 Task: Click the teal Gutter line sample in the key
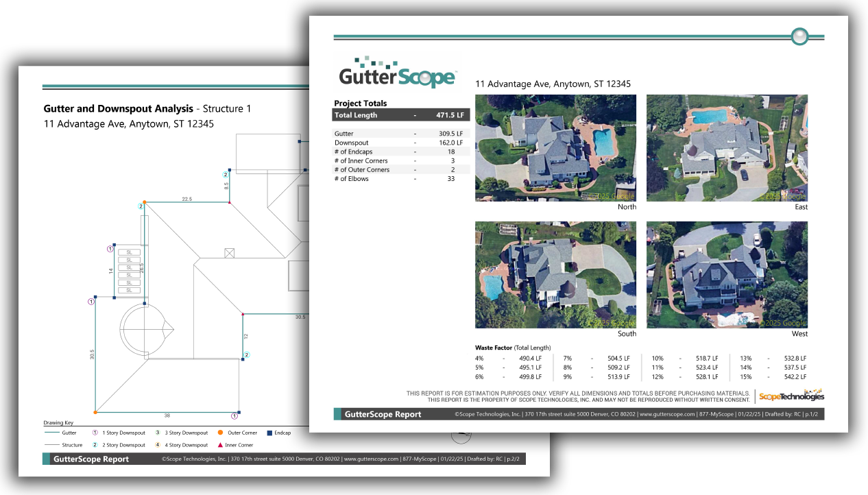pos(51,433)
